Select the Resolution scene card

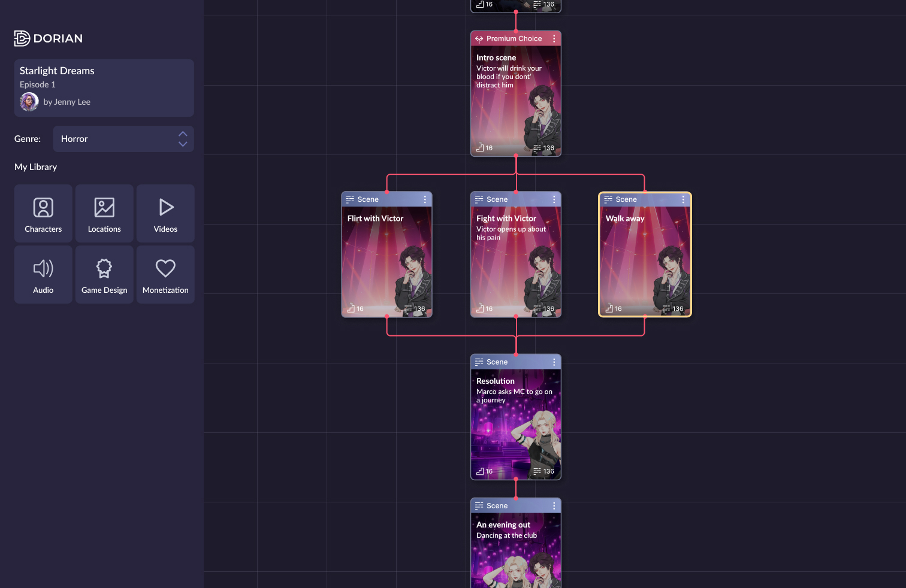pos(516,417)
